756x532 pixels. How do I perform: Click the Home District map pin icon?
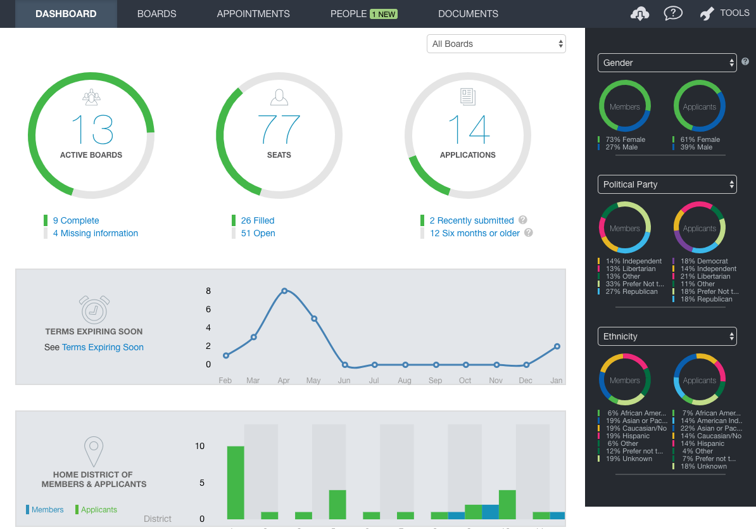(94, 450)
